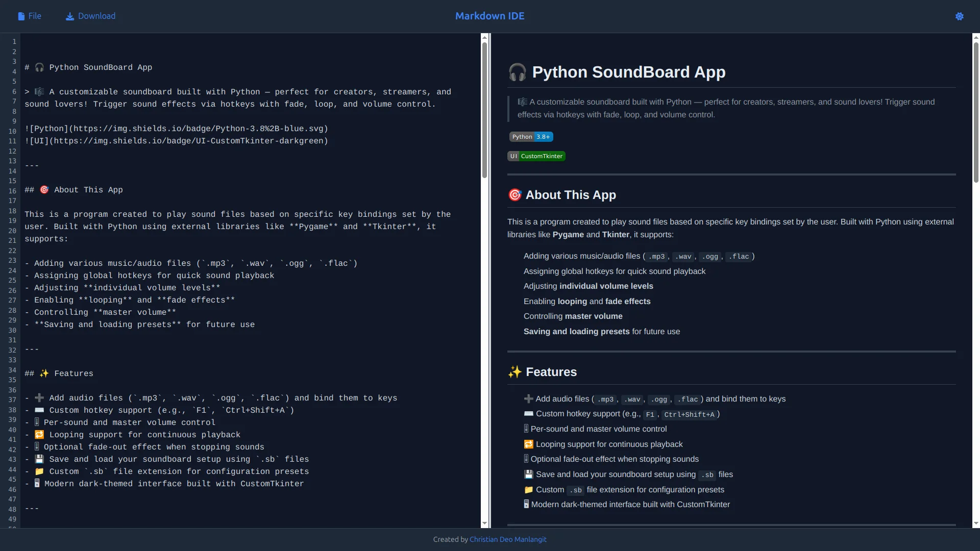This screenshot has width=980, height=551.
Task: Click 'Adjusting individual volume levels' in preview
Action: 589,286
